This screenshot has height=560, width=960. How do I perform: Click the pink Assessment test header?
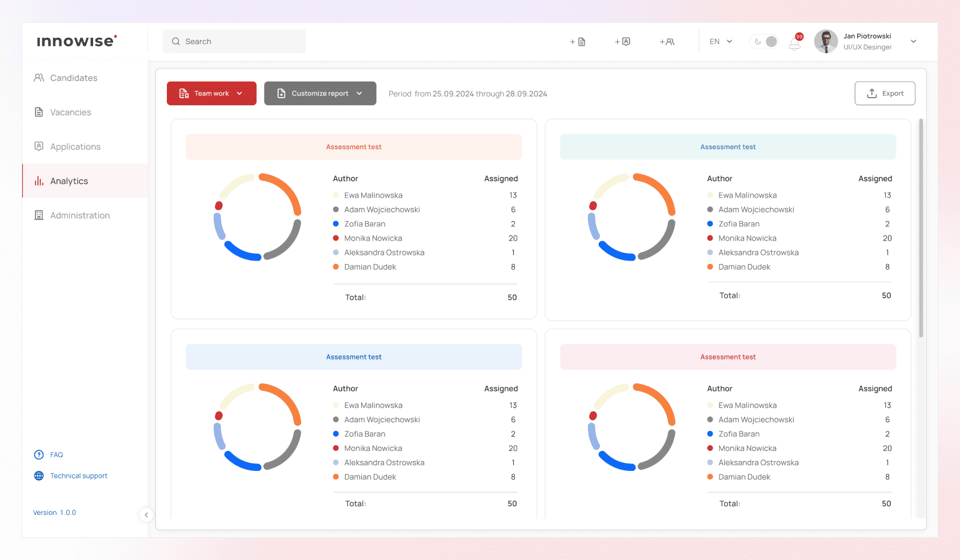pyautogui.click(x=728, y=357)
